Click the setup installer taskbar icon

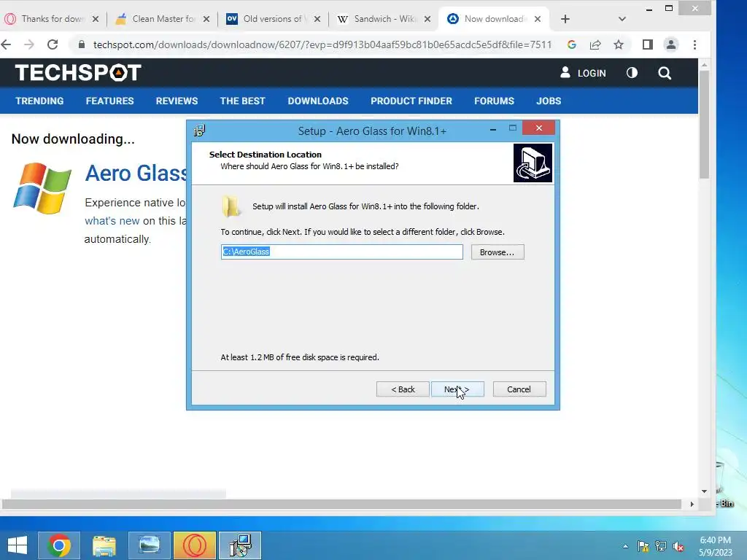pyautogui.click(x=241, y=545)
